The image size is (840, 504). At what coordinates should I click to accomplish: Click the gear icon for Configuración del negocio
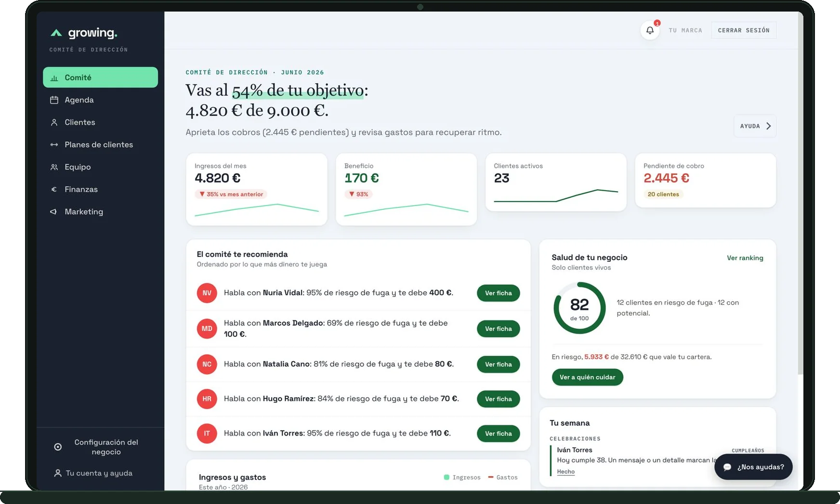tap(58, 447)
